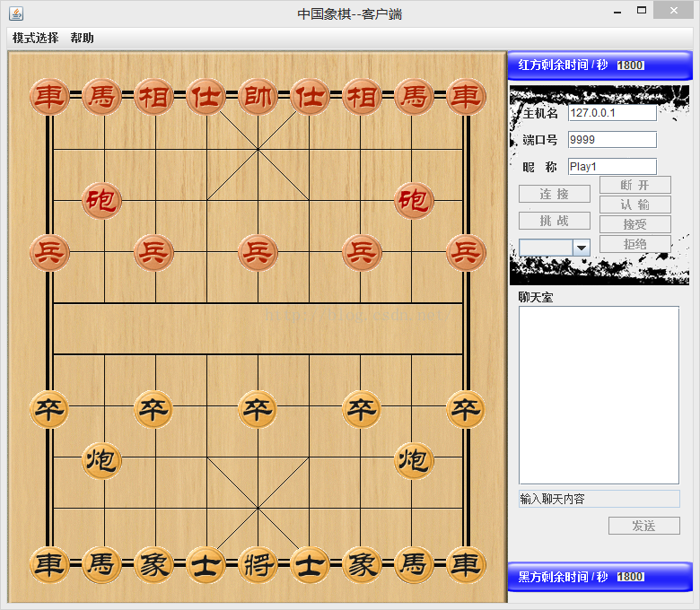Select the red advisor 仕 right of the general
700x610 pixels.
point(310,97)
